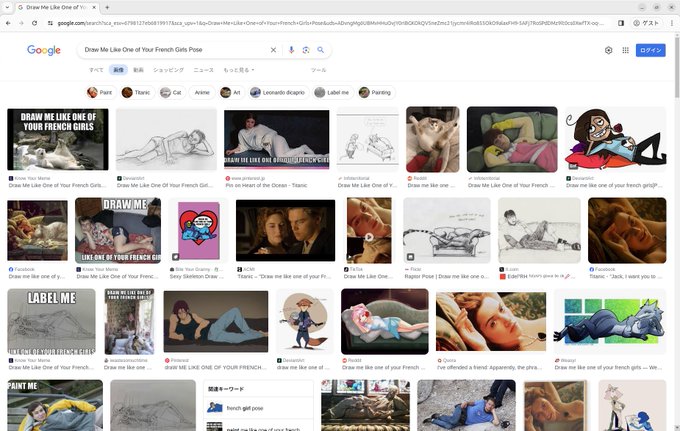Filter by the Painting chip
Viewport: 680px width, 431px height.
click(x=376, y=92)
